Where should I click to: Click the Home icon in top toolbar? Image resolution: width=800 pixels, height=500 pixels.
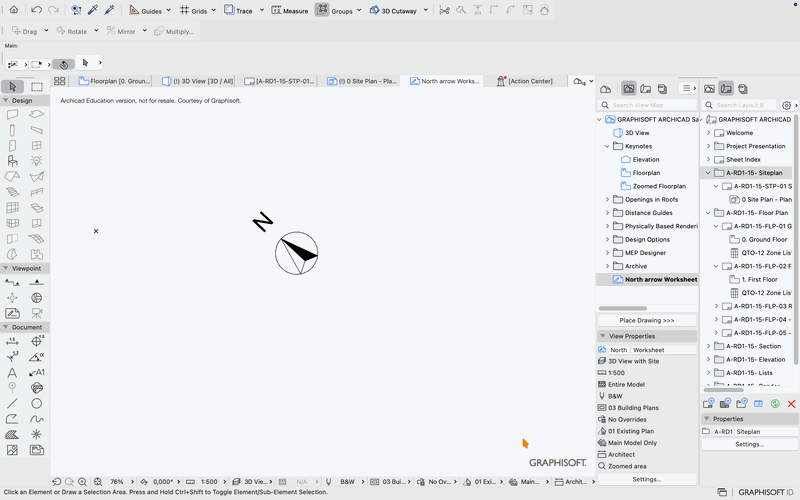[14, 10]
